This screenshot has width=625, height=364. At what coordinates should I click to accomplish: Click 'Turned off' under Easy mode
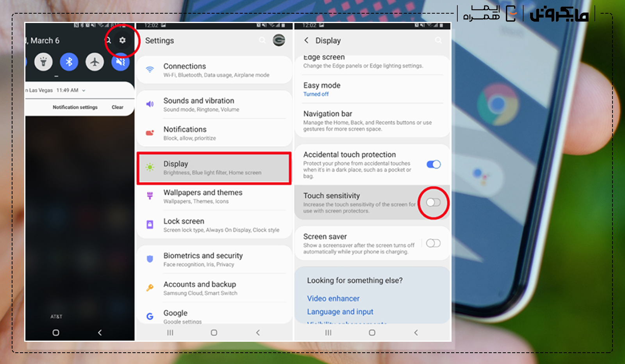316,94
